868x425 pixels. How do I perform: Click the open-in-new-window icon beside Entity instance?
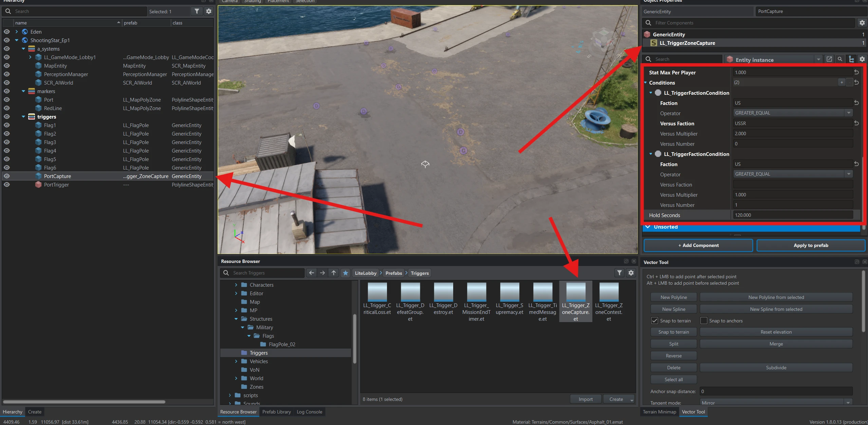coord(829,59)
